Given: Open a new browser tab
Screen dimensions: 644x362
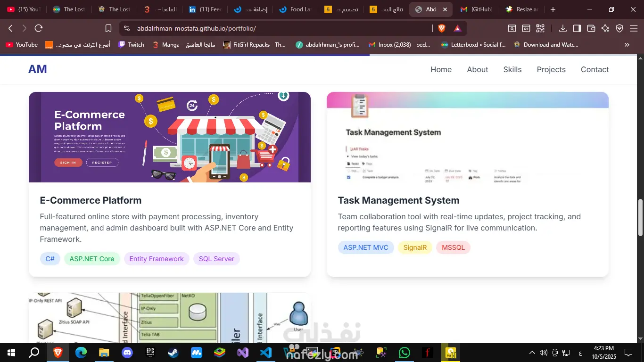Looking at the screenshot, I should 553,9.
